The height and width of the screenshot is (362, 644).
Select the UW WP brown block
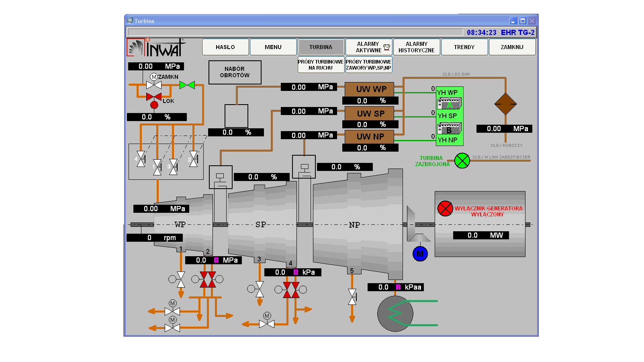370,89
